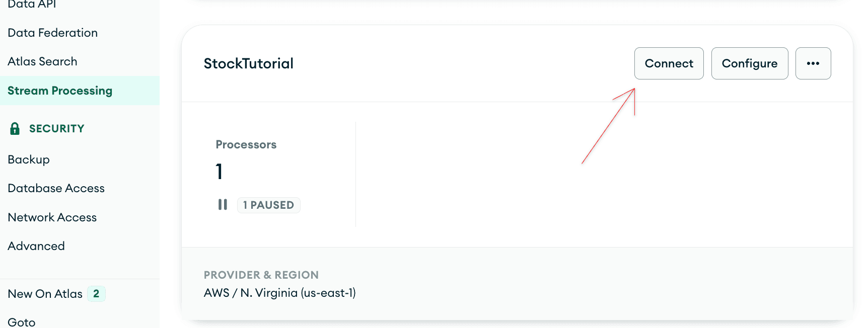868x328 pixels.
Task: Click the Processors count number
Action: tap(219, 172)
